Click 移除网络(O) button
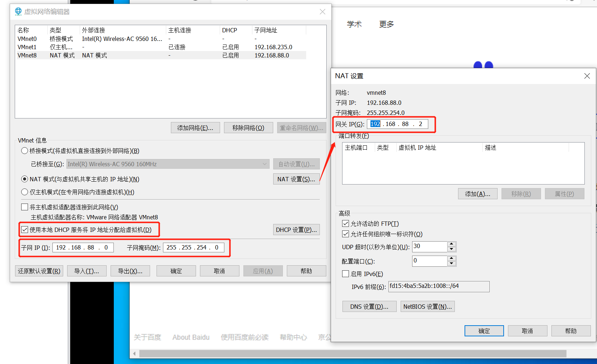The image size is (597, 364). point(248,128)
